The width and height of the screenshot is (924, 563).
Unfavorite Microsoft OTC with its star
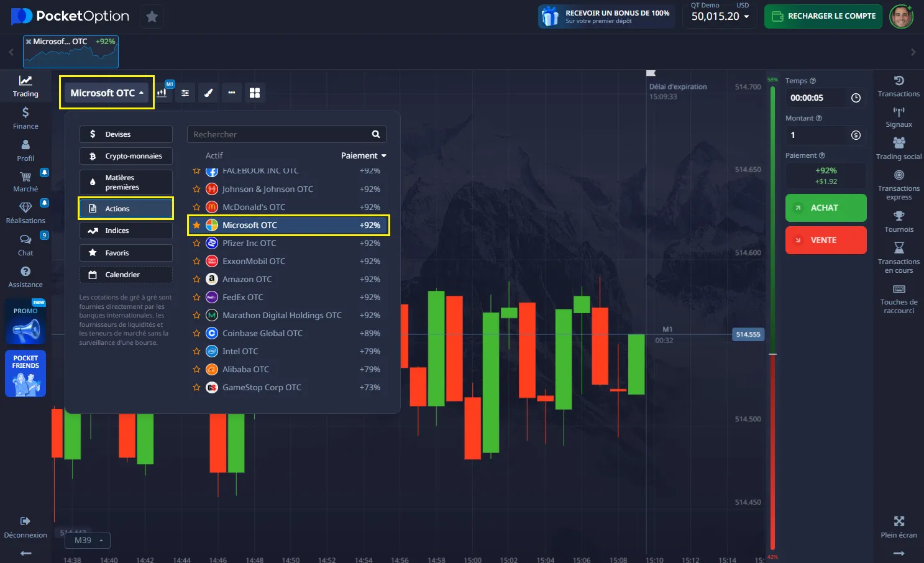[x=196, y=225]
